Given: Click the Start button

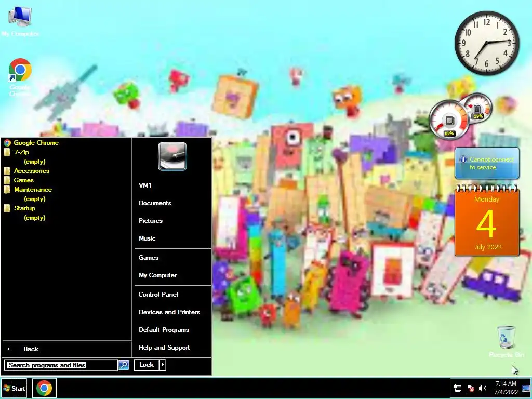Looking at the screenshot, I should (x=14, y=388).
